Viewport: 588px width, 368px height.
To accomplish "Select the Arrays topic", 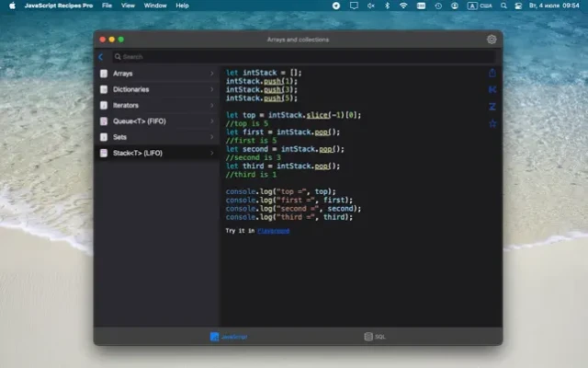I will tap(157, 74).
